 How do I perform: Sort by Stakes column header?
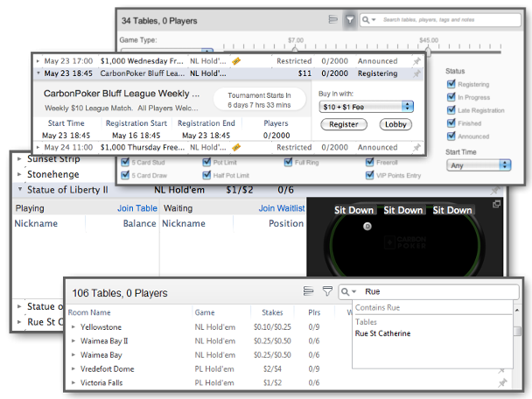[x=272, y=312]
